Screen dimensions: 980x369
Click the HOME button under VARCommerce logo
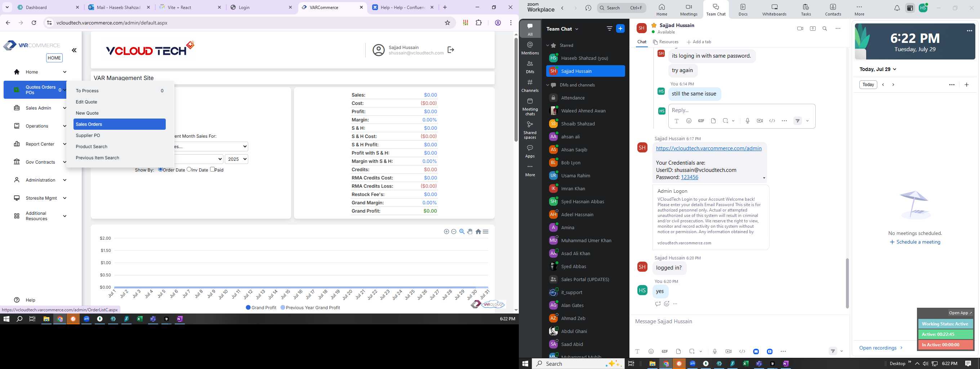pyautogui.click(x=54, y=58)
